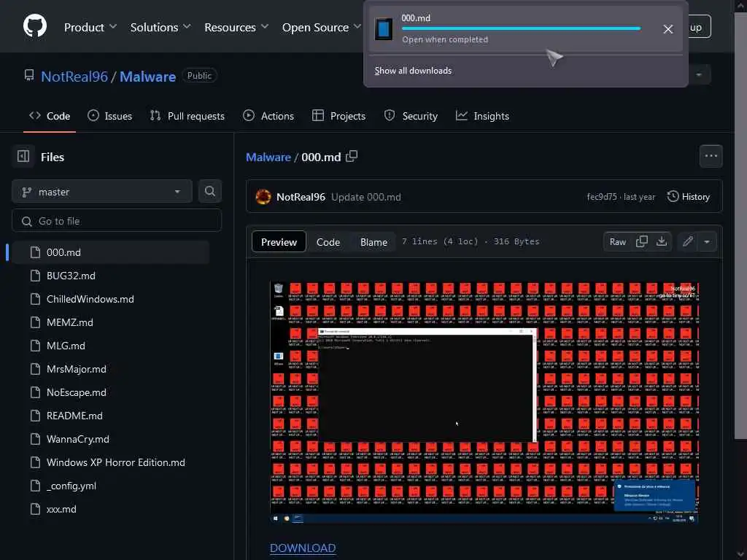This screenshot has width=747, height=560.
Task: Open the master branch dropdown
Action: coord(102,192)
